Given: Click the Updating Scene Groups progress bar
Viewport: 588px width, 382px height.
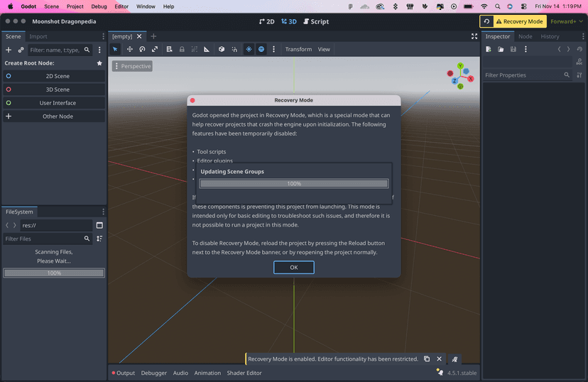Looking at the screenshot, I should click(x=293, y=183).
